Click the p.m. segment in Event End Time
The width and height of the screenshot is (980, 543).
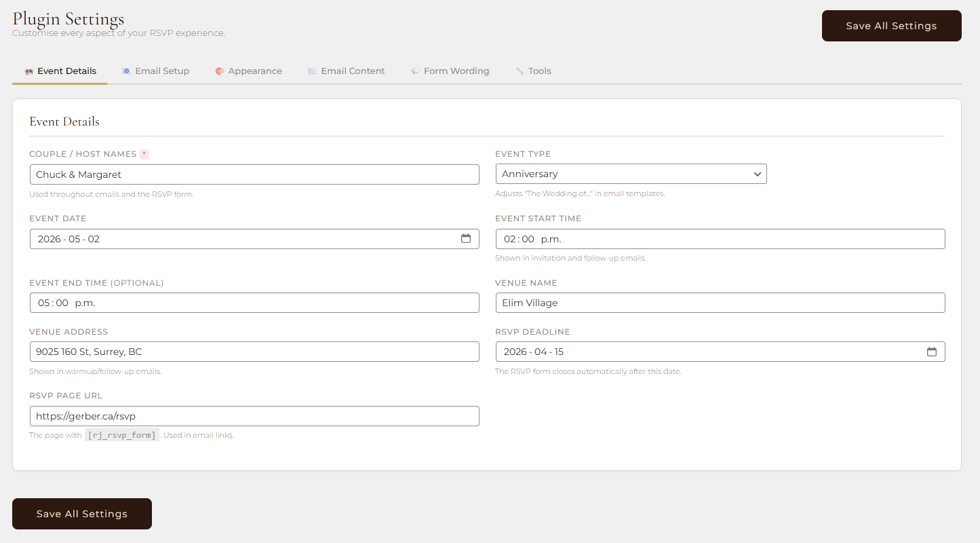(x=85, y=303)
